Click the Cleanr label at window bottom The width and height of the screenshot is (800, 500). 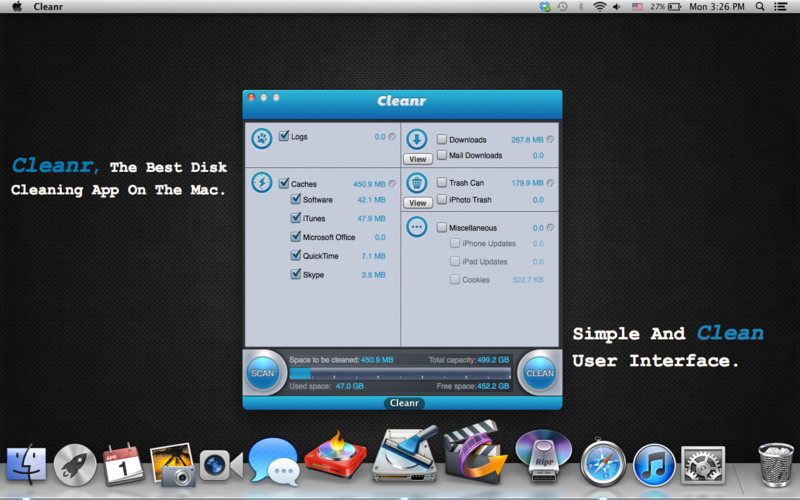[404, 403]
